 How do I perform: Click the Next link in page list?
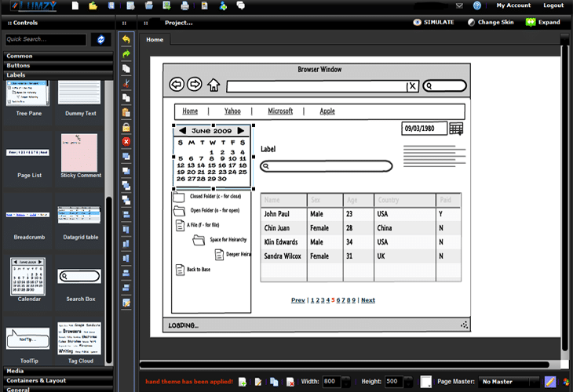tap(368, 300)
